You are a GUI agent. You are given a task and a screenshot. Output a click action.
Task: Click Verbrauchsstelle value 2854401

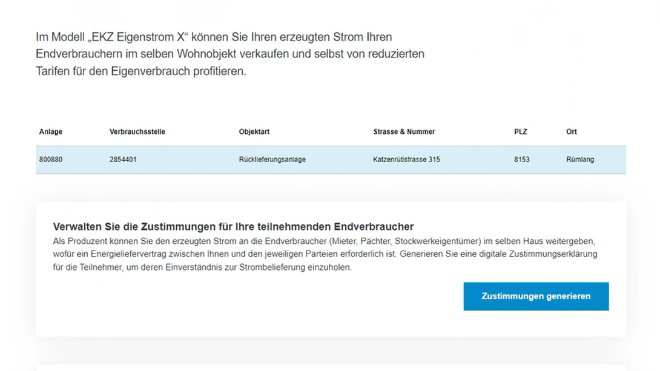click(x=123, y=159)
